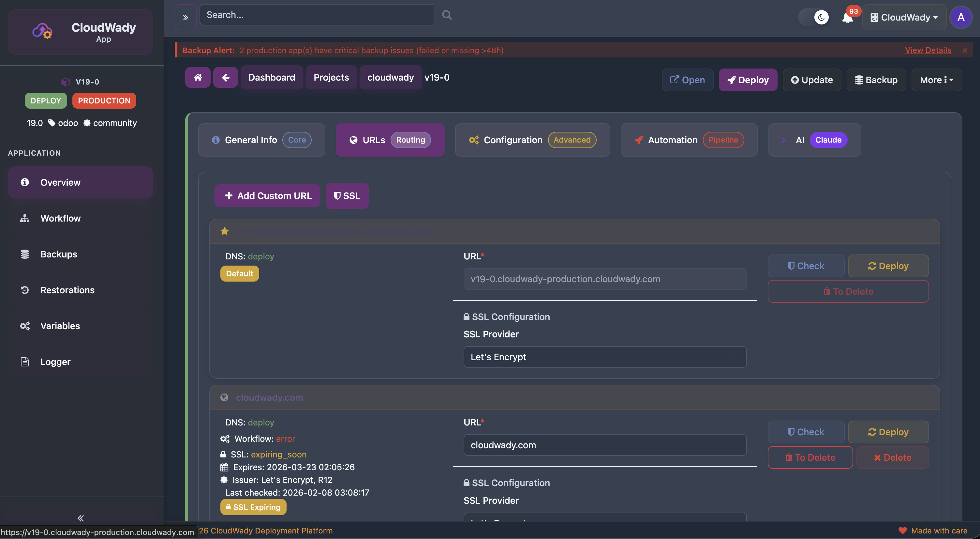Click the Add Custom URL button
Screen dimensions: 980x539
(267, 196)
